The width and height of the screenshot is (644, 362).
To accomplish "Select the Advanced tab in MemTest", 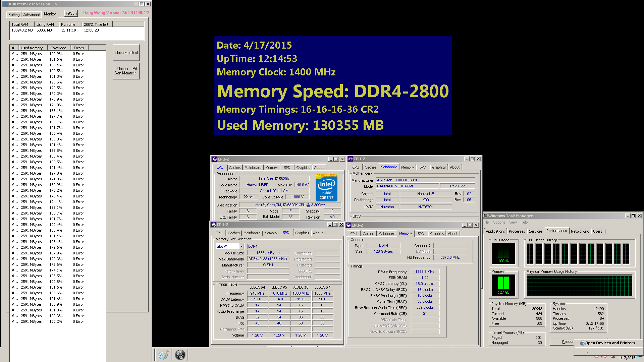I will [x=31, y=14].
